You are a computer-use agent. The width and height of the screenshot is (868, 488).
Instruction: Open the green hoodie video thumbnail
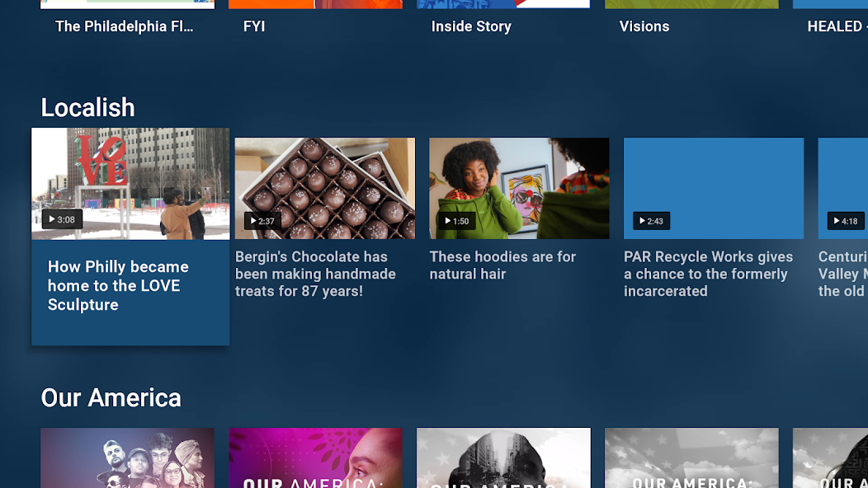[x=519, y=188]
